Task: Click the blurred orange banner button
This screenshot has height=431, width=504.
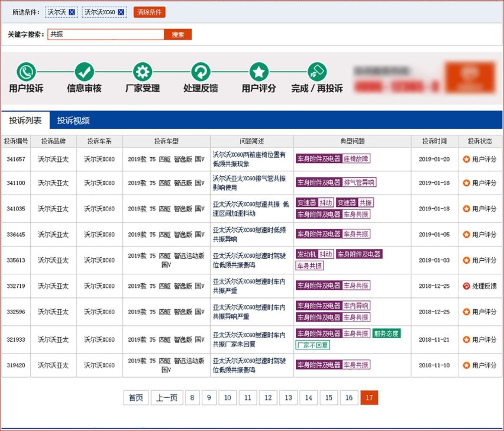Action: click(x=470, y=78)
